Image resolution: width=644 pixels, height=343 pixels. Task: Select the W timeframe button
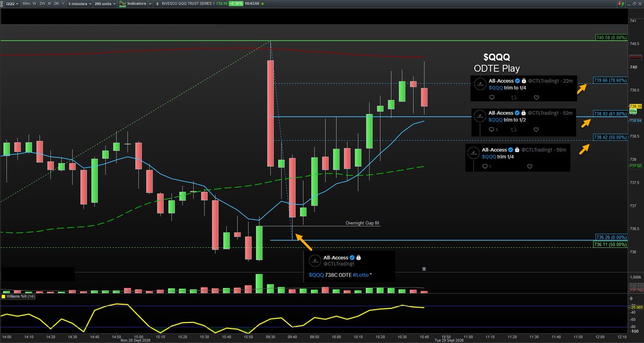coord(35,3)
